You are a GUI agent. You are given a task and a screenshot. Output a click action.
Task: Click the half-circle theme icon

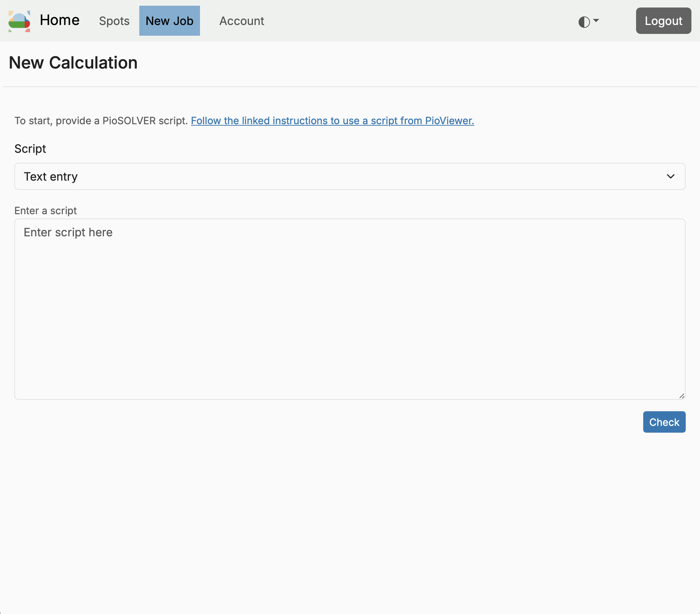[x=584, y=22]
